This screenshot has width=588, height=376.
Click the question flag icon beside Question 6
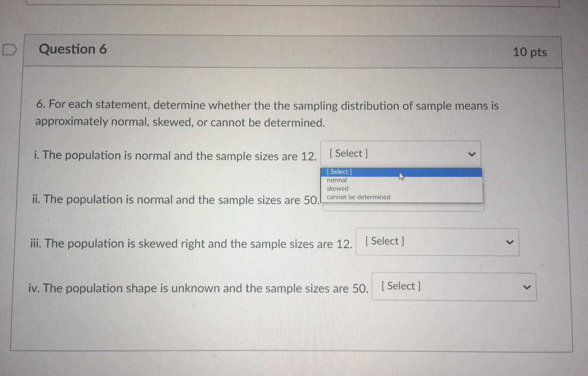tap(10, 49)
